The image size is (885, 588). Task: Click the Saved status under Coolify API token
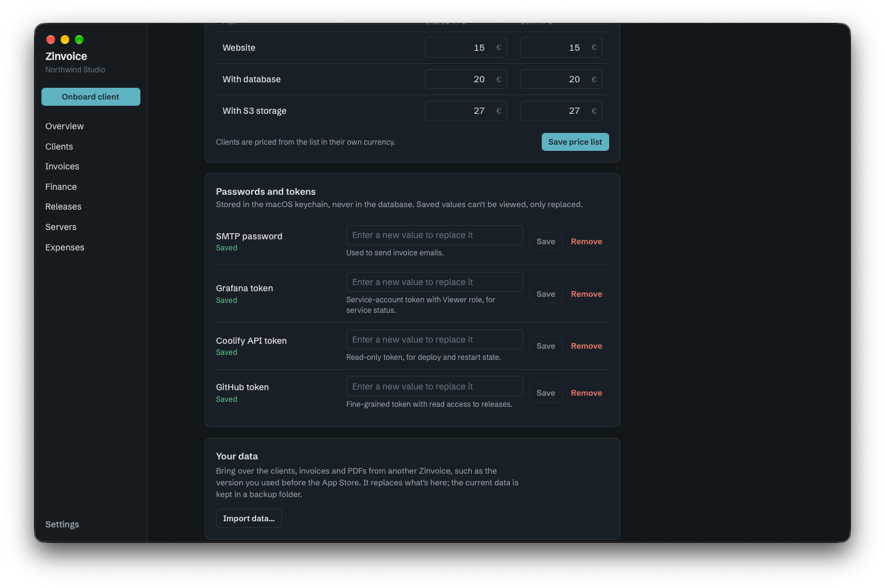coord(226,352)
